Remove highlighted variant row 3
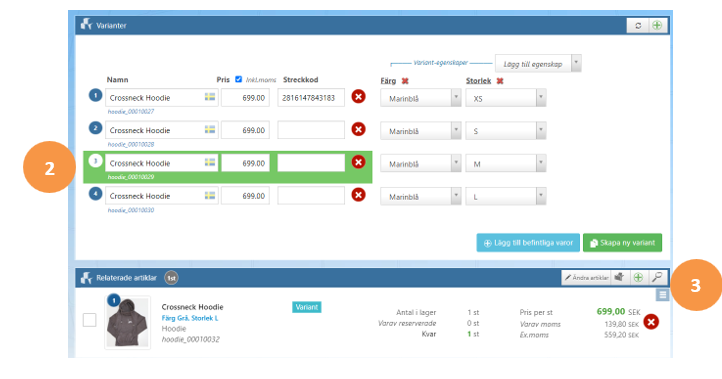 (358, 162)
